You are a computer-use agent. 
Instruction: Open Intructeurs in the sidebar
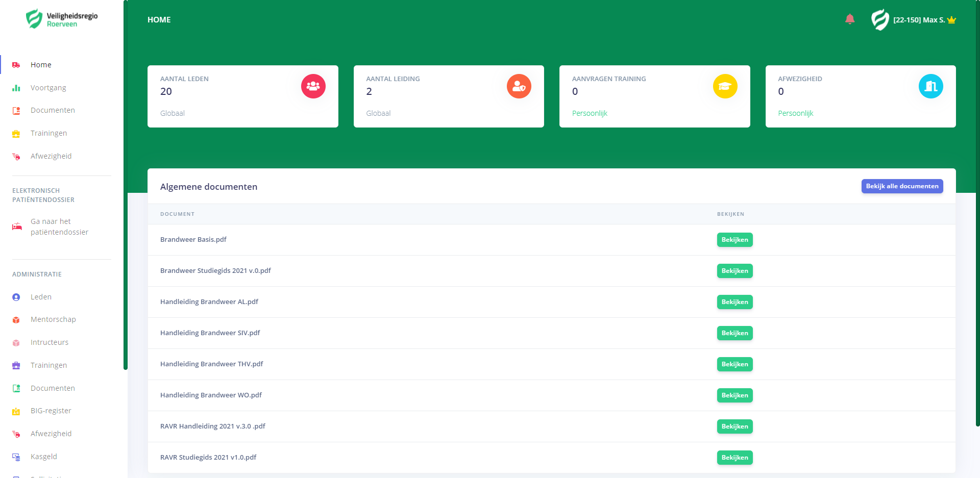click(x=50, y=342)
